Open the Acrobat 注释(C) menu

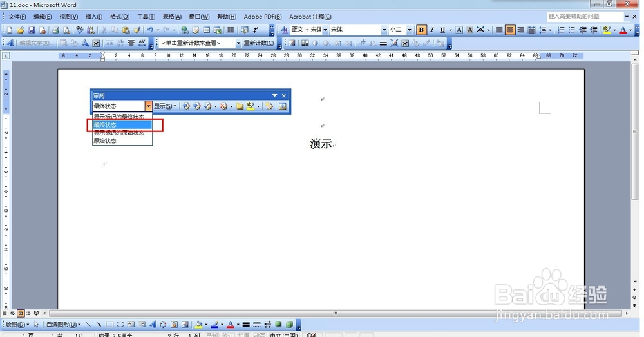pyautogui.click(x=310, y=17)
